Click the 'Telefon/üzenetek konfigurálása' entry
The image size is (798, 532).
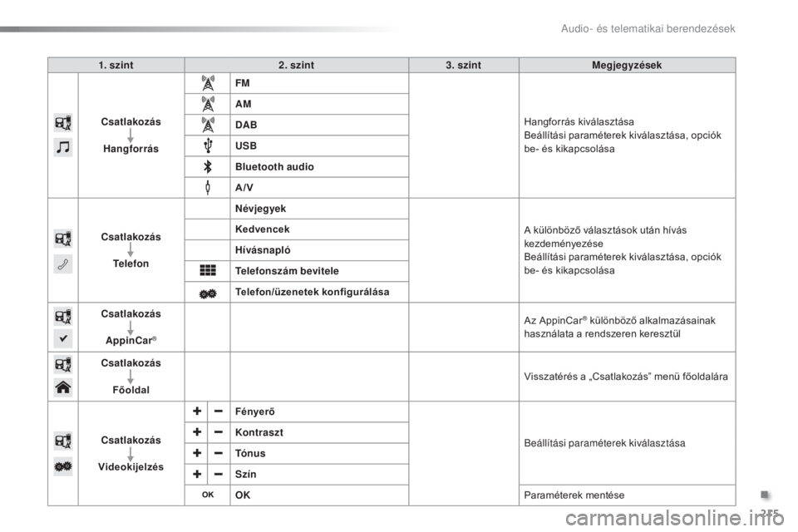pyautogui.click(x=312, y=292)
